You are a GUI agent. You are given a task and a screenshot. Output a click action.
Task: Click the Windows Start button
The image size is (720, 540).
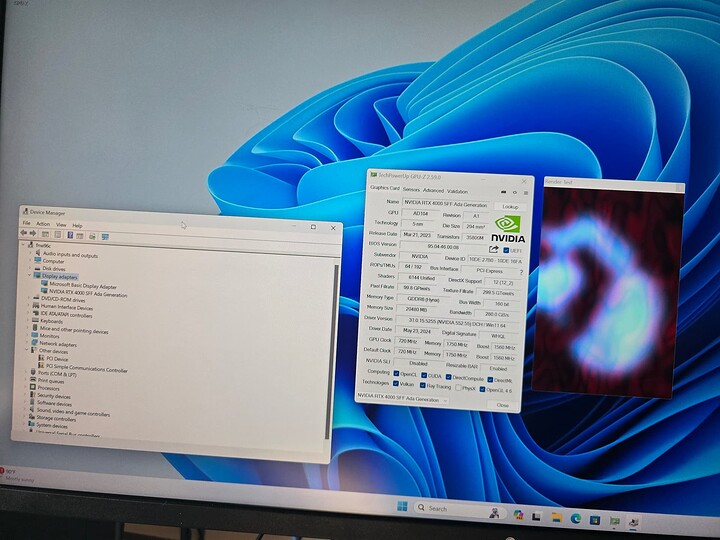402,506
